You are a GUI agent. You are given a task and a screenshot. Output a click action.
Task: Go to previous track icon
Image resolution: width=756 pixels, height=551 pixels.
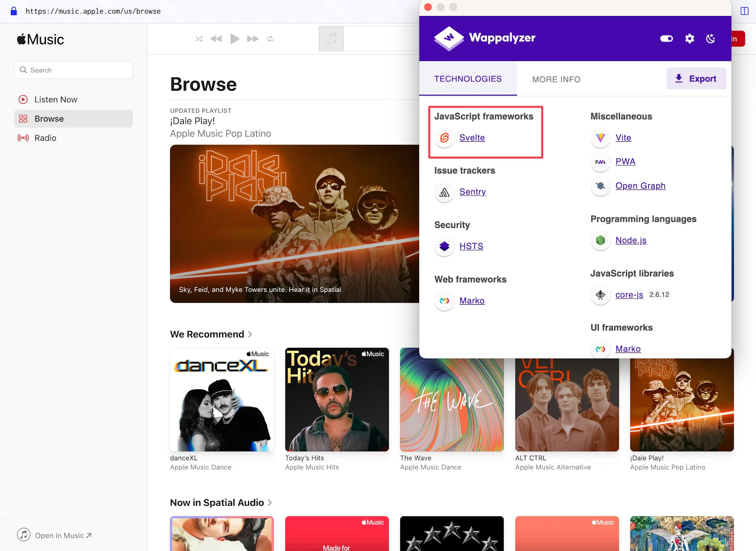tap(216, 39)
